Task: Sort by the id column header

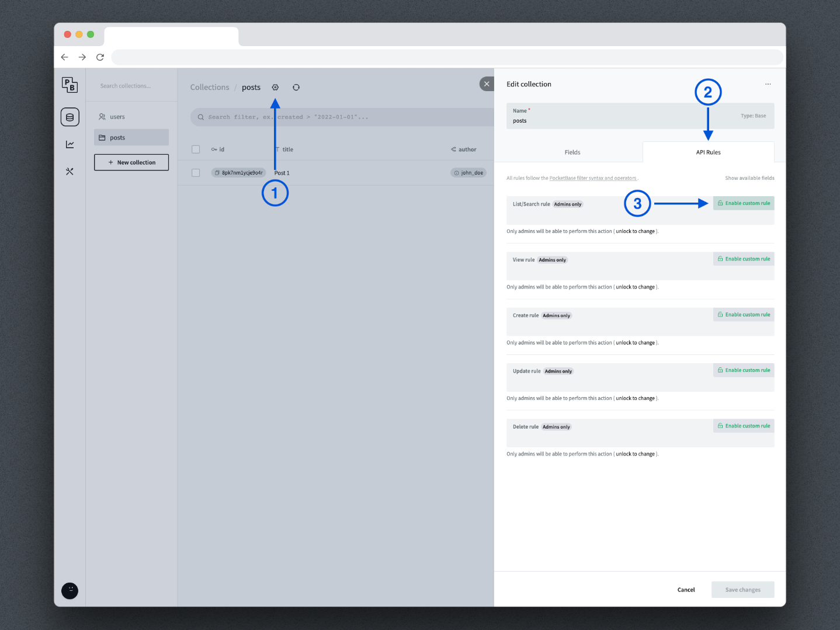Action: pyautogui.click(x=218, y=149)
